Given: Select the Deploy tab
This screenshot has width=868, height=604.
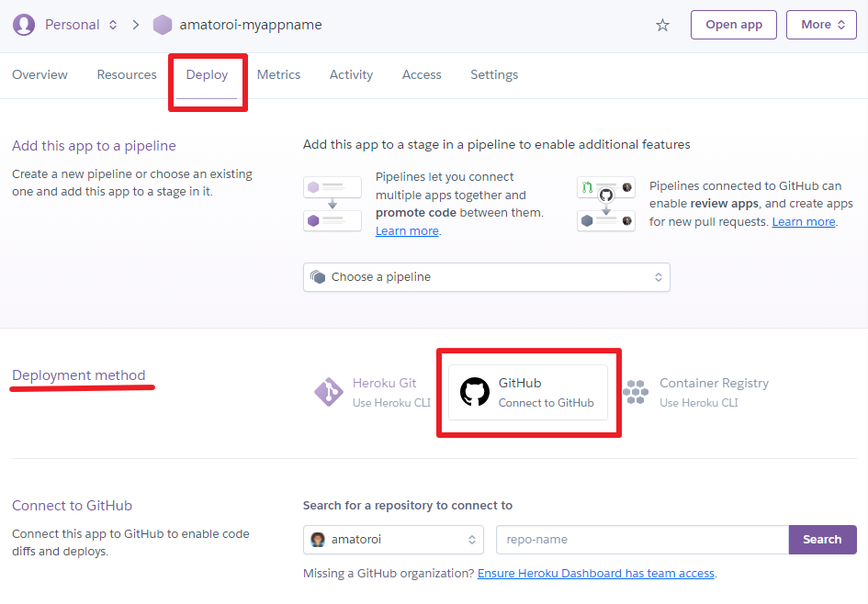Looking at the screenshot, I should click(x=207, y=74).
